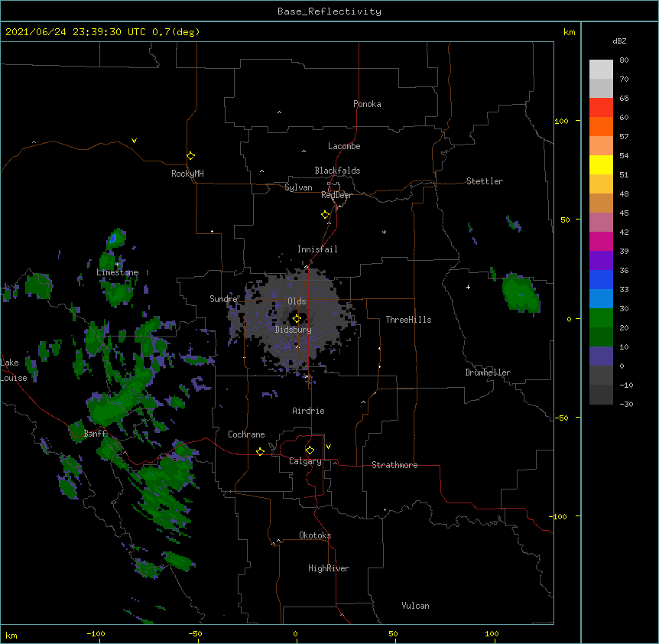Click the Base_Reflectivity title text
The image size is (659, 644).
click(x=329, y=11)
